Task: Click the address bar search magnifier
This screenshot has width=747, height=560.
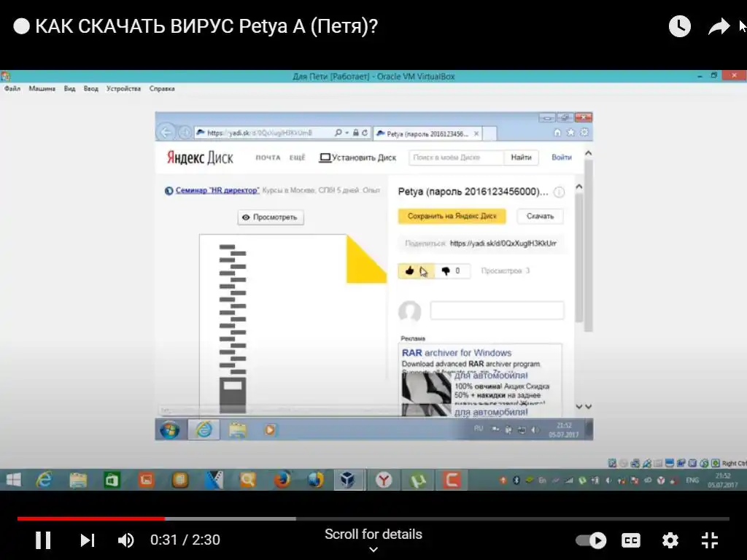Action: (338, 133)
